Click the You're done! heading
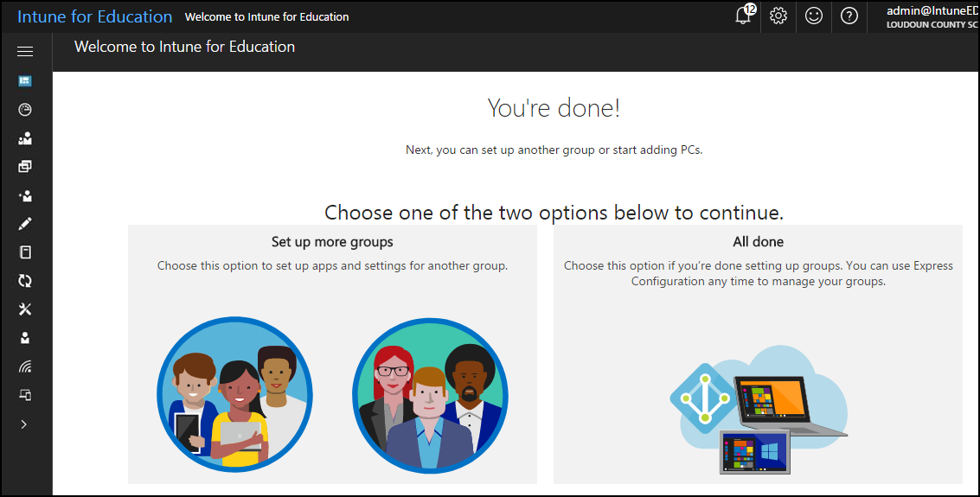Screen dimensions: 980x497 tap(554, 108)
